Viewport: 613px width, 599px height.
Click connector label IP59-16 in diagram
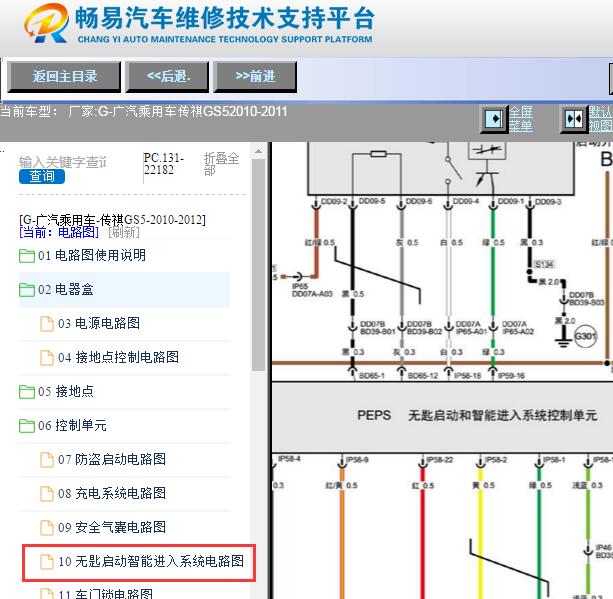pyautogui.click(x=511, y=376)
